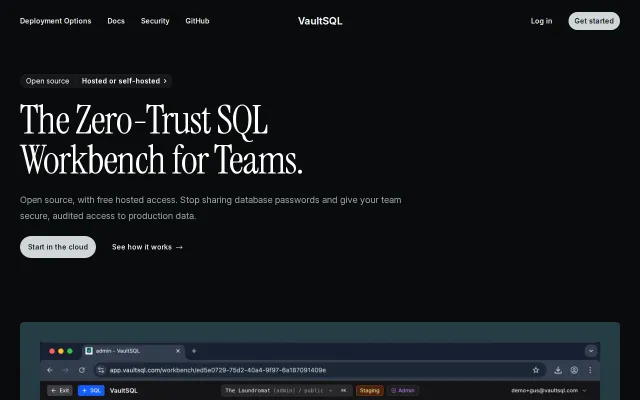
Task: Click the tab favicon of admin - VaultSQL
Action: (89, 351)
